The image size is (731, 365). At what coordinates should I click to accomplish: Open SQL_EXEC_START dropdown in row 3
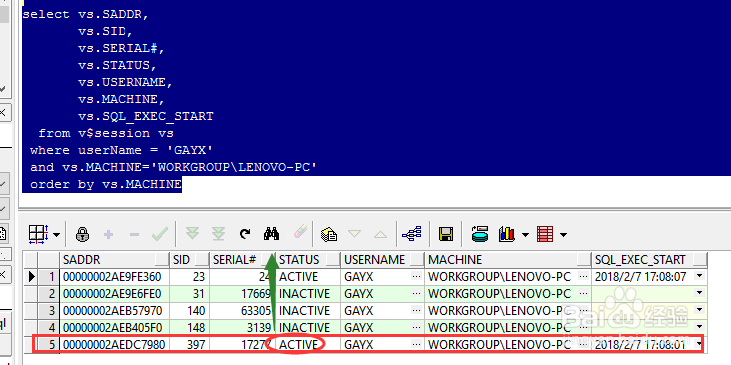point(699,310)
